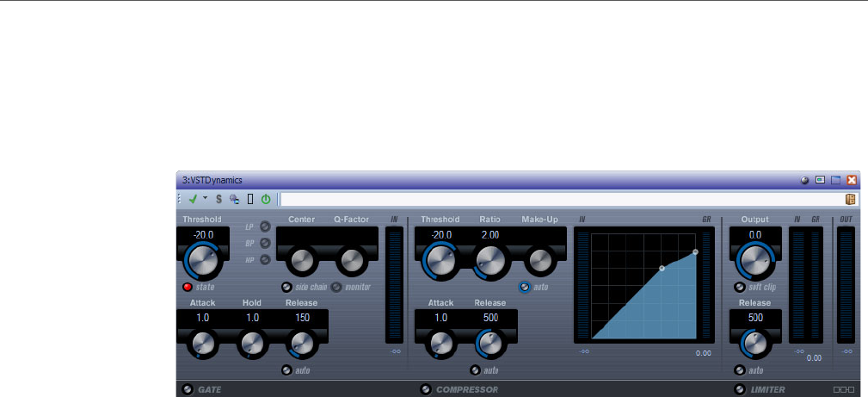868x397 pixels.
Task: Toggle the COMPRESSOR section enable button
Action: [425, 389]
